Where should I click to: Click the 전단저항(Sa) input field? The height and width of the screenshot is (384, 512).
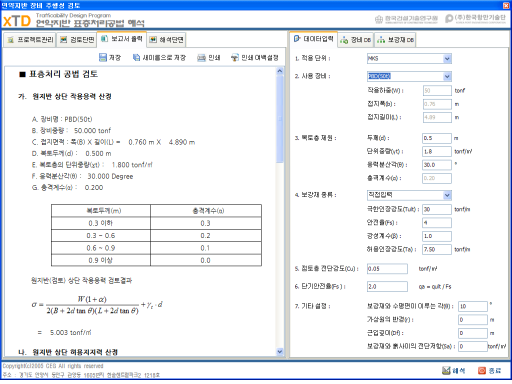pyautogui.click(x=473, y=346)
